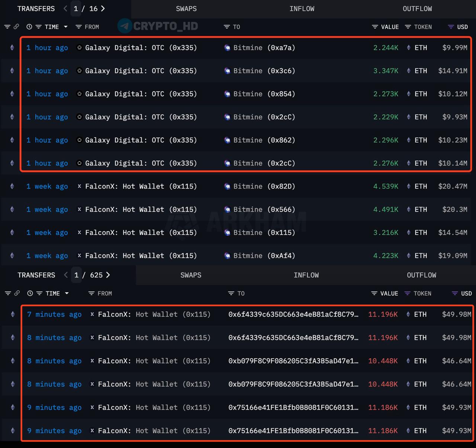Open the filter icon left of the link icon, 625-page panel

[7, 293]
